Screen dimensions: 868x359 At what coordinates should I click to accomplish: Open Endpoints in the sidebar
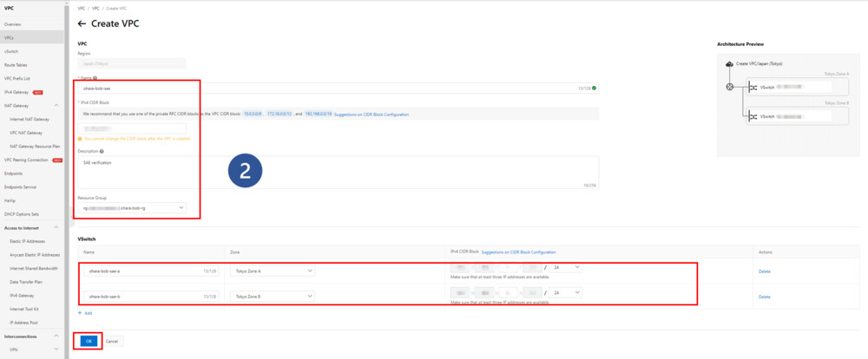(x=13, y=173)
